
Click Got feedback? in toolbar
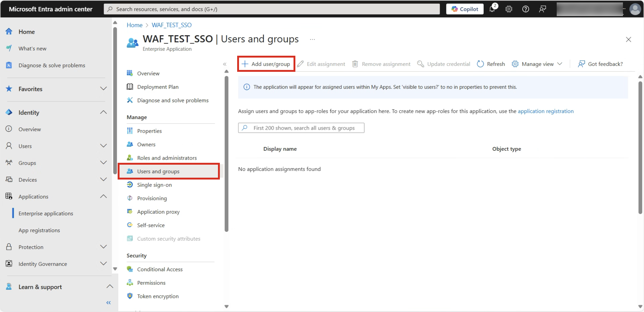pos(600,64)
